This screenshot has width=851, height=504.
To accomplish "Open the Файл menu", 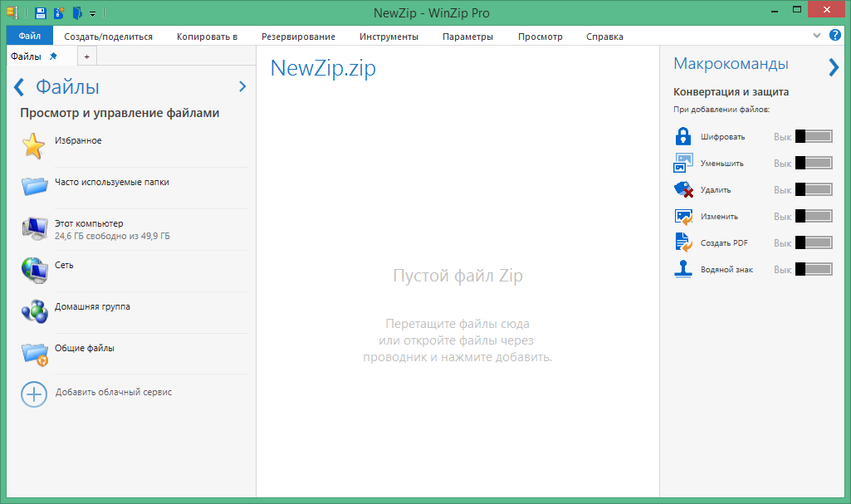I will click(30, 36).
